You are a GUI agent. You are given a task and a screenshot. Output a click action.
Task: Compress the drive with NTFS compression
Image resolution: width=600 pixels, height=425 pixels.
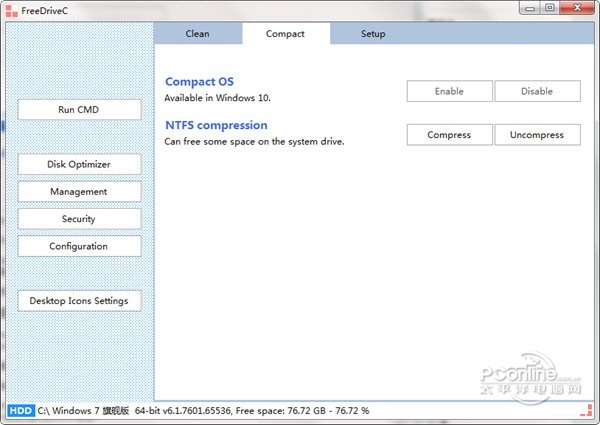[450, 135]
